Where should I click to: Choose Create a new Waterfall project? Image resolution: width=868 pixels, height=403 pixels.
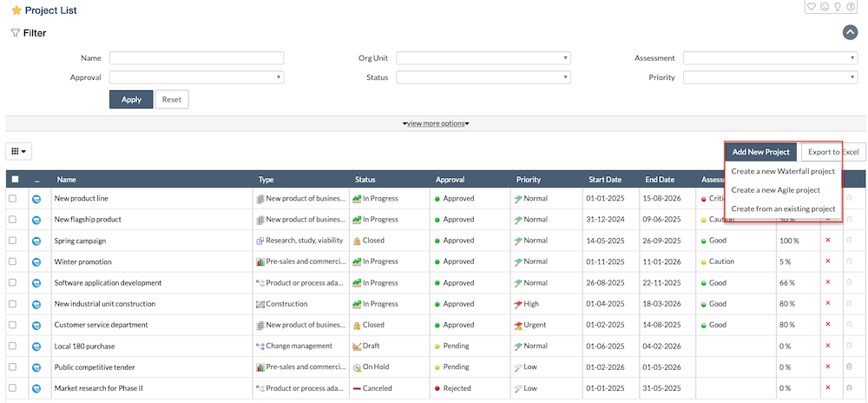(783, 171)
